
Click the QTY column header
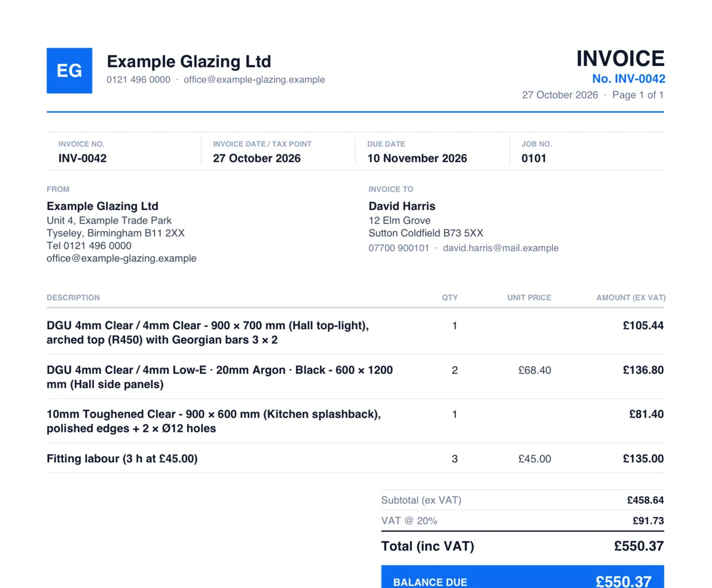450,298
